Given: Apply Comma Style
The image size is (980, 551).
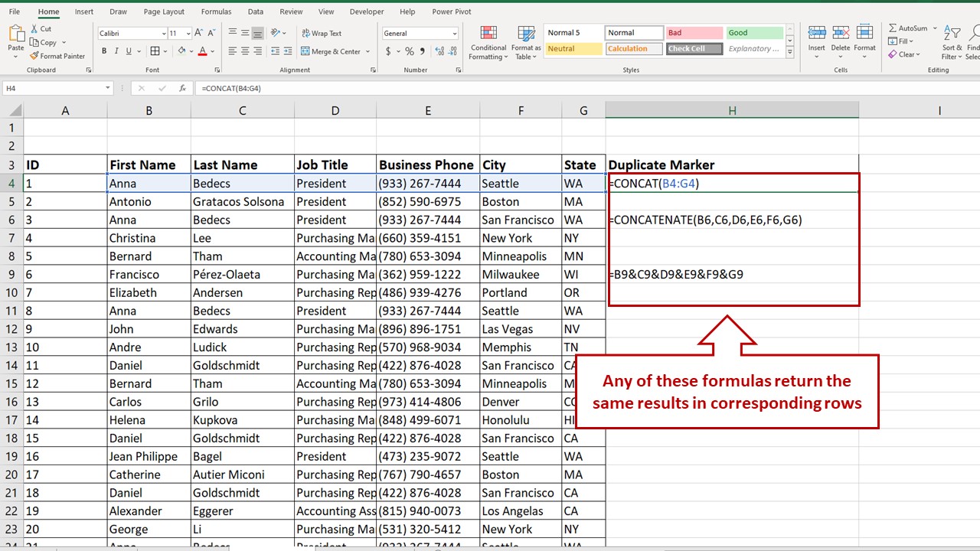Looking at the screenshot, I should [422, 51].
